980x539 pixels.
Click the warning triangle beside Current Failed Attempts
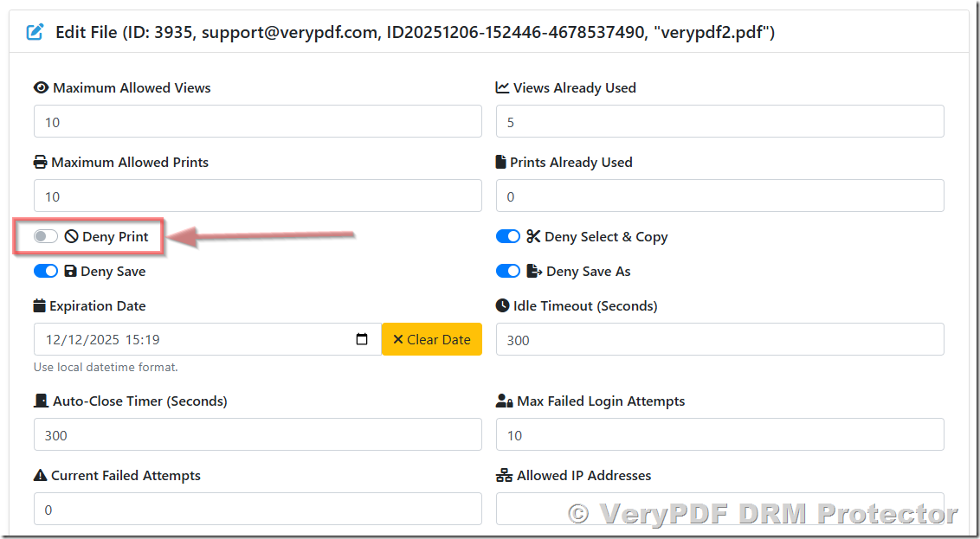pos(40,475)
